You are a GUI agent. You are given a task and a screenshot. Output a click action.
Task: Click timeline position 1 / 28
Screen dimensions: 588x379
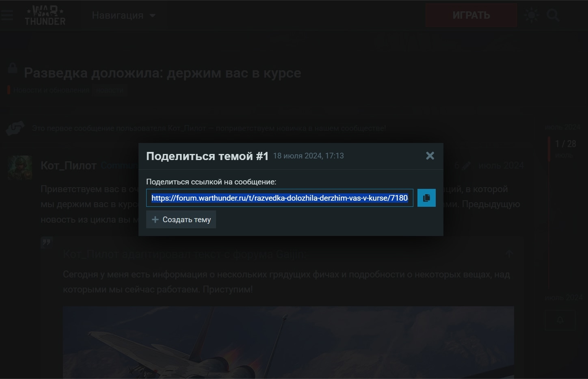tap(565, 144)
